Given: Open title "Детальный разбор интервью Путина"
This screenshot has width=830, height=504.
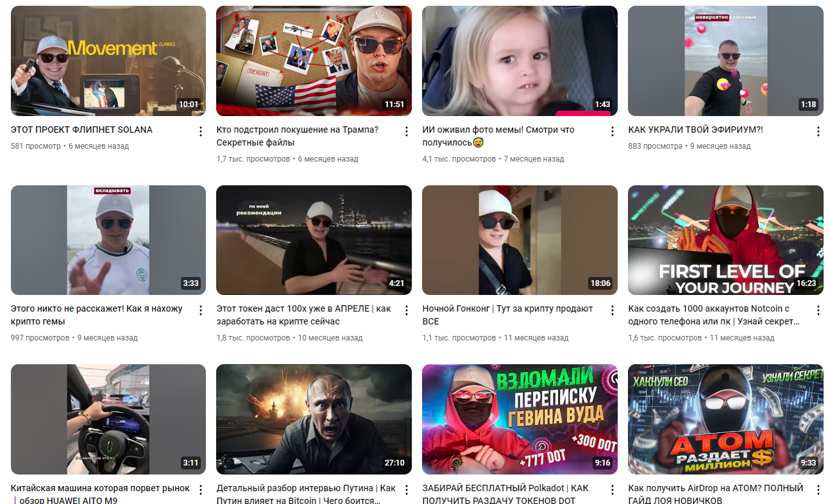Looking at the screenshot, I should (x=306, y=494).
